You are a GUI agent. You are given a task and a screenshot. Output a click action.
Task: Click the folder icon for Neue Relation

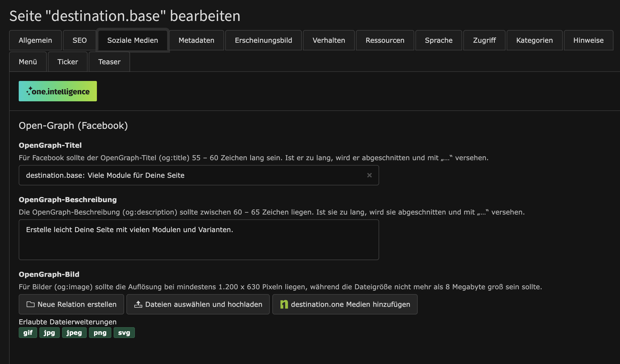pyautogui.click(x=31, y=304)
